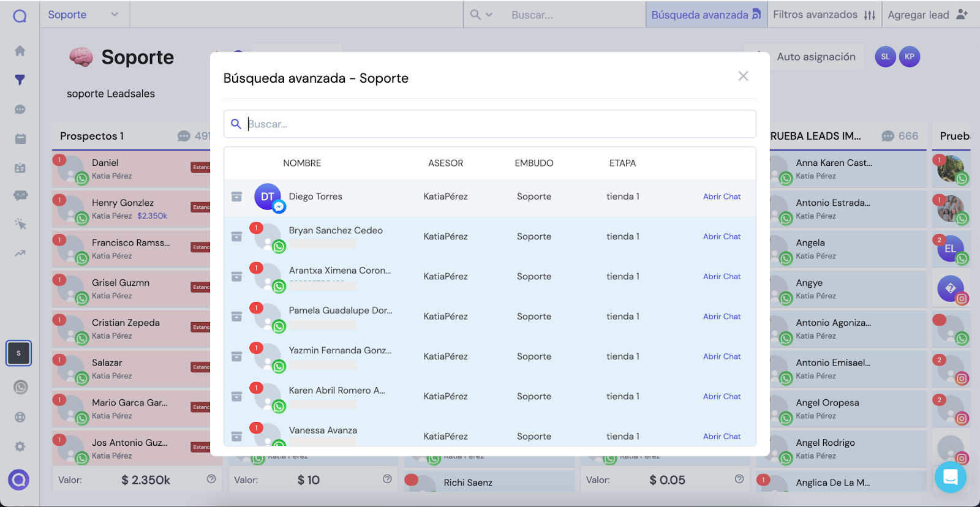Open the chat bubble sidebar icon
980x507 pixels.
pyautogui.click(x=20, y=110)
